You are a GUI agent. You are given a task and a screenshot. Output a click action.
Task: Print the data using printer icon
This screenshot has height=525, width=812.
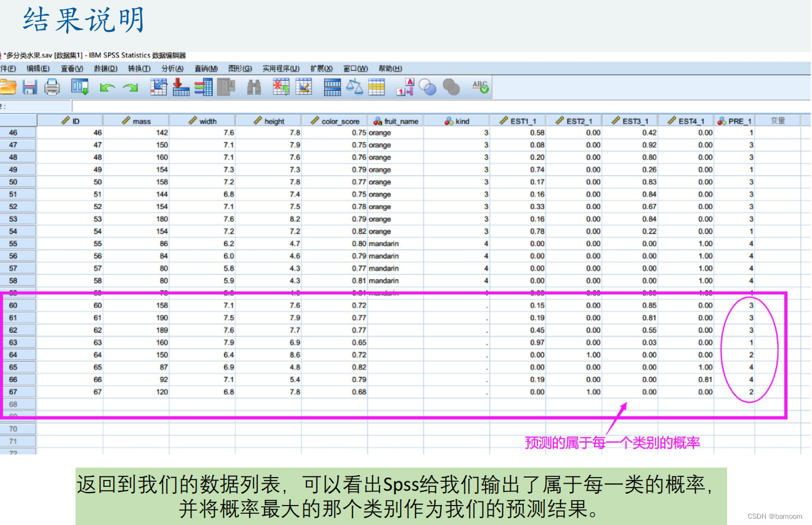click(x=52, y=87)
